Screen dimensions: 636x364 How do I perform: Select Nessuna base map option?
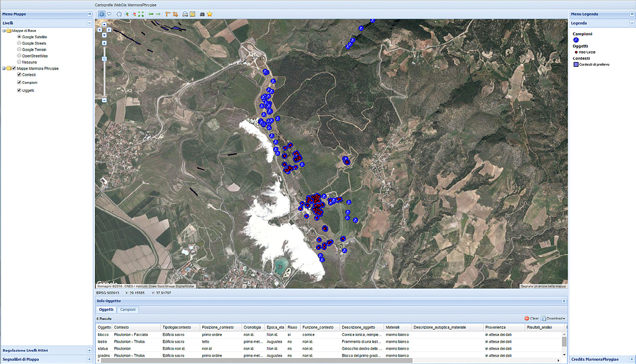(x=19, y=62)
